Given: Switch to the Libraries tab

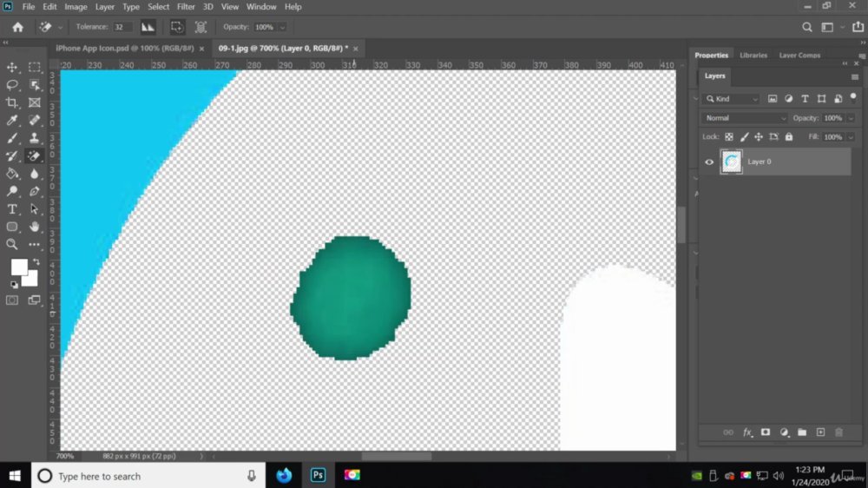Looking at the screenshot, I should point(753,56).
